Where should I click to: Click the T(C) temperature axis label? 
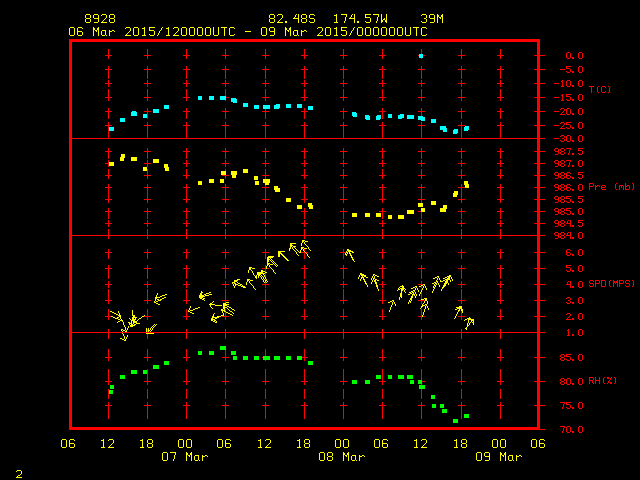[x=600, y=89]
